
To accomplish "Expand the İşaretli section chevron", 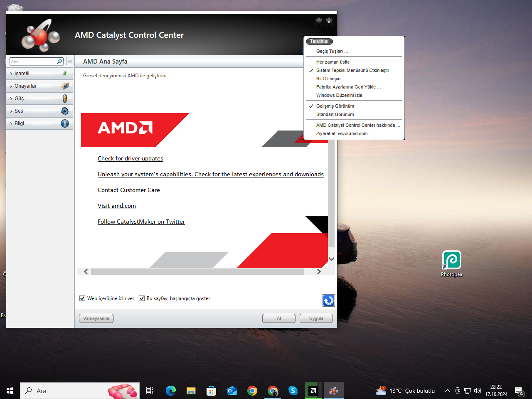I will click(x=11, y=74).
